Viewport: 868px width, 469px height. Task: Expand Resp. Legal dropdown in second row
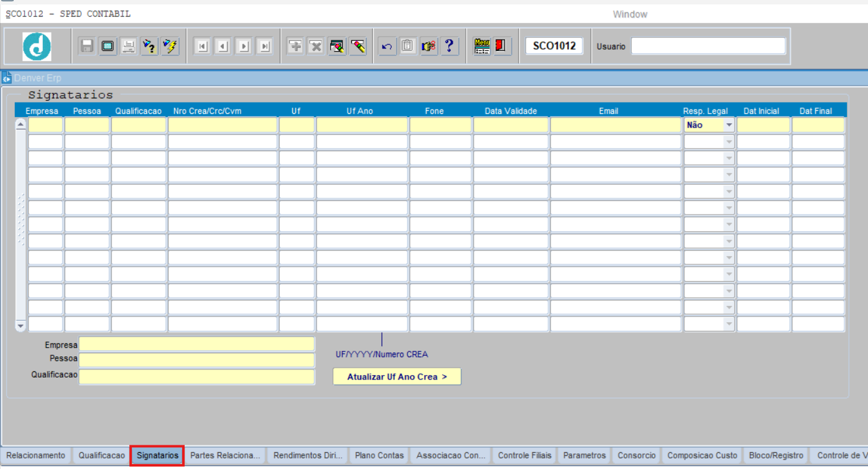point(729,142)
